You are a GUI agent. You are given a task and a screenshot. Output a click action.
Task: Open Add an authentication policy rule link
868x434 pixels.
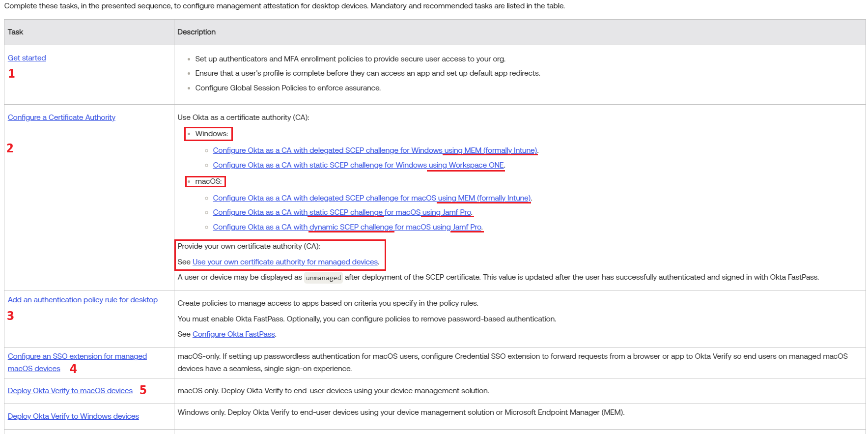click(x=83, y=300)
